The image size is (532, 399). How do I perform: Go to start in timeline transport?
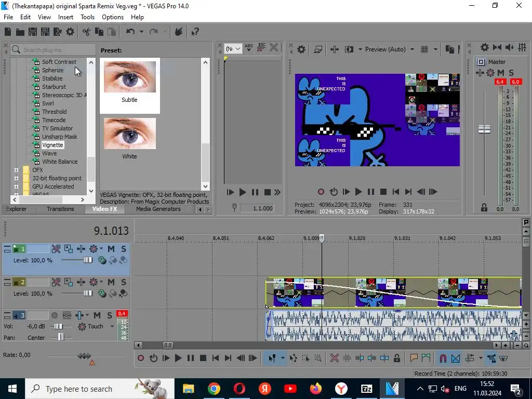[216, 358]
